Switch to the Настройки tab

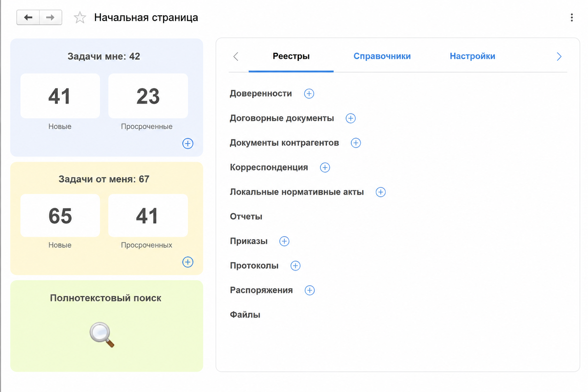pyautogui.click(x=472, y=56)
